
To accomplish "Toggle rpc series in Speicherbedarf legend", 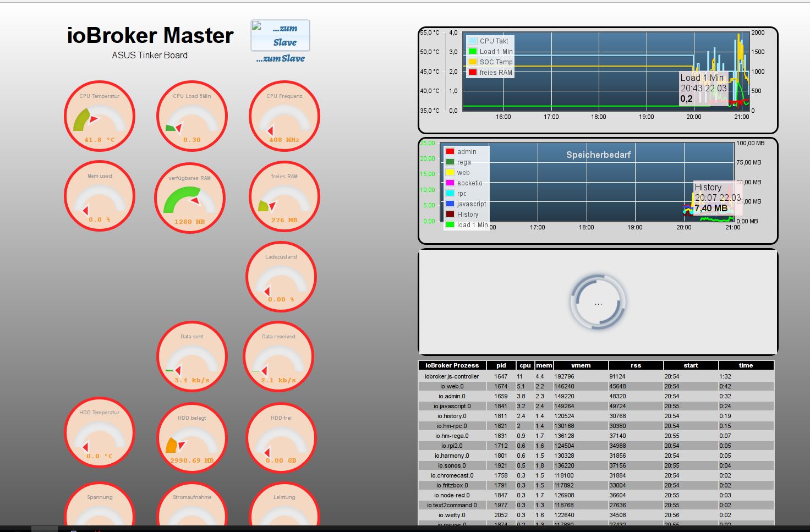I will tap(456, 194).
